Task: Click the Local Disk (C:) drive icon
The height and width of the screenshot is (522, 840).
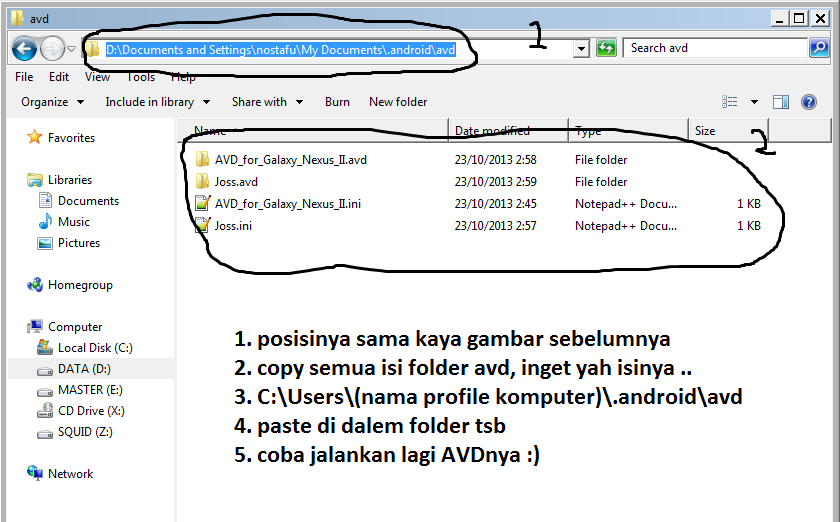Action: (x=45, y=347)
